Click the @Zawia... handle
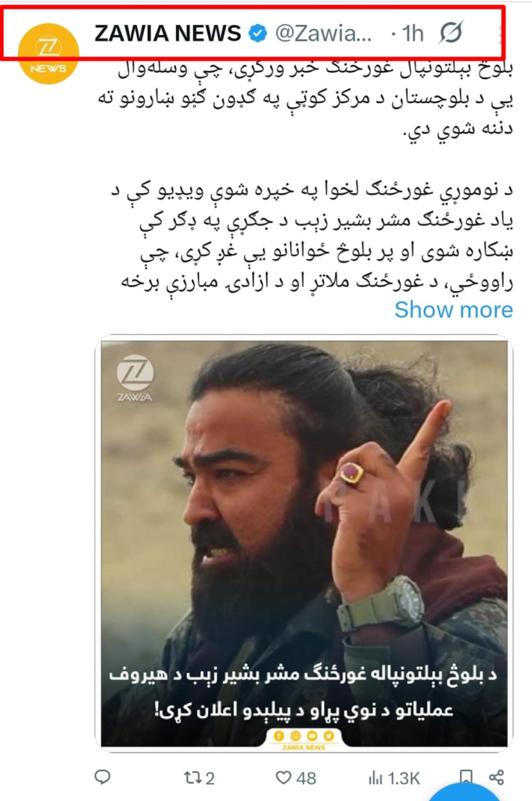Image resolution: width=532 pixels, height=801 pixels. click(323, 34)
